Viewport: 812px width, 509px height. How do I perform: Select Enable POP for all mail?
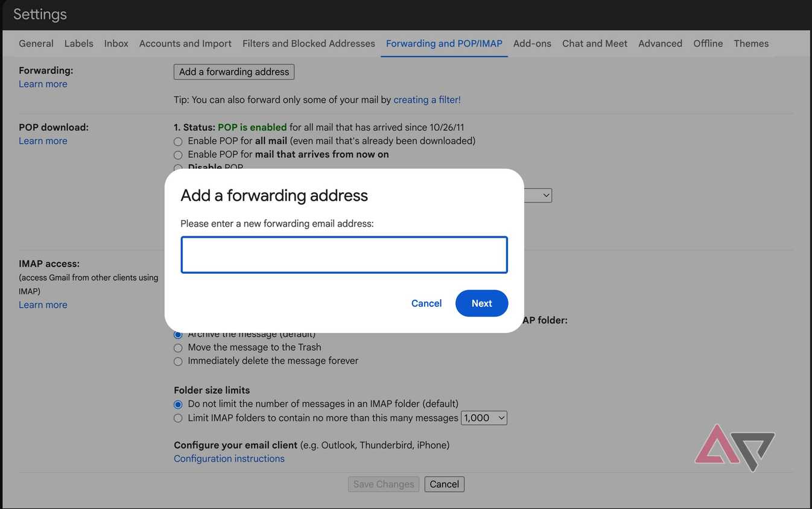click(x=178, y=142)
